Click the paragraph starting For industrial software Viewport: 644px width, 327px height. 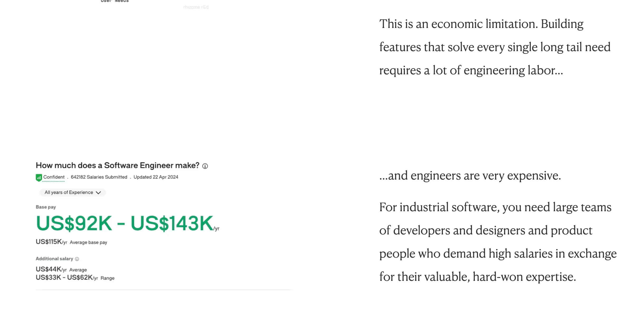pos(498,242)
